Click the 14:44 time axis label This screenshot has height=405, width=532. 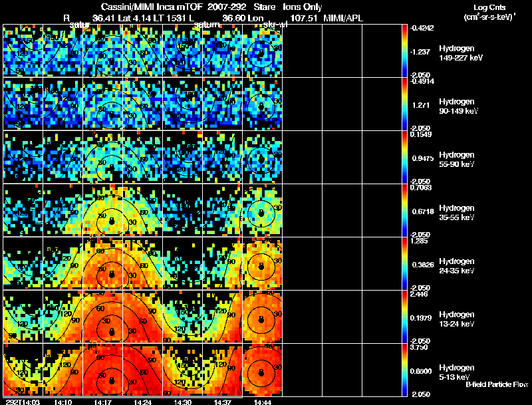(262, 402)
